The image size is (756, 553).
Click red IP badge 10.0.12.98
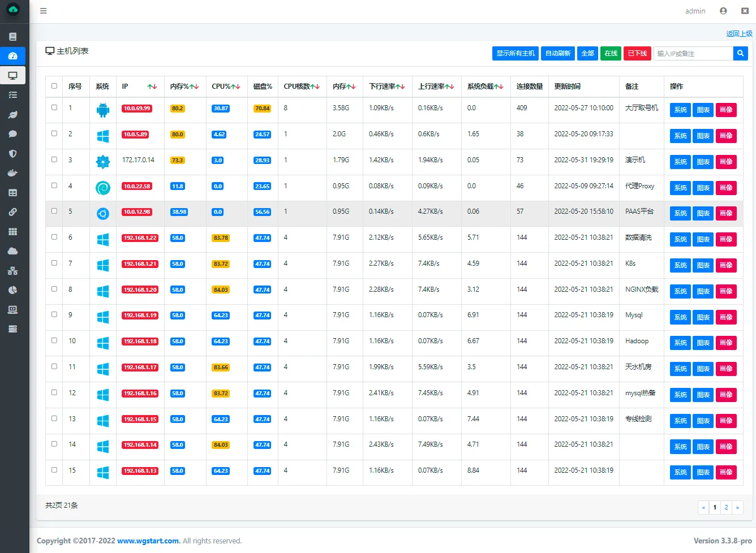click(x=137, y=212)
